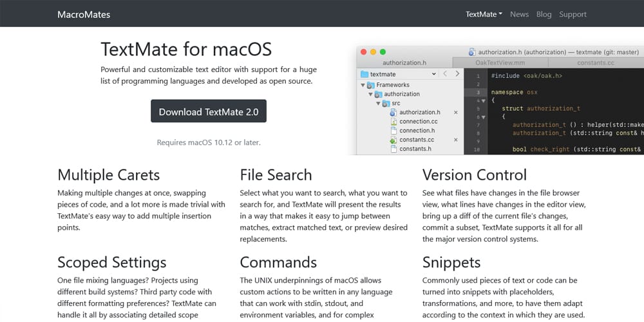The image size is (644, 322).
Task: Go to the News page
Action: 519,14
